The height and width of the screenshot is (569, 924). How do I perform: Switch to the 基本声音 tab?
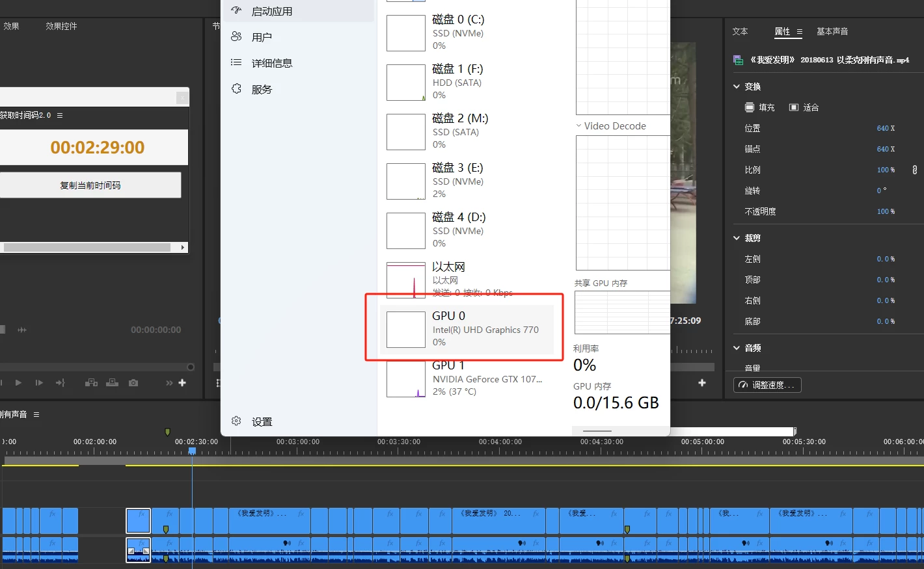[832, 31]
